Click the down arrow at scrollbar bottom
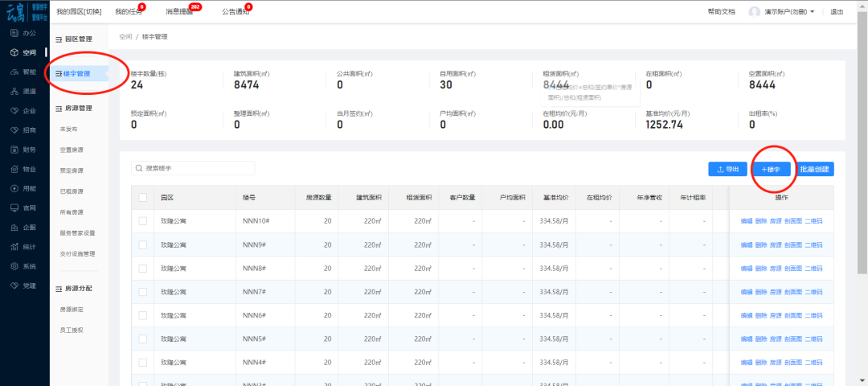 click(863, 381)
